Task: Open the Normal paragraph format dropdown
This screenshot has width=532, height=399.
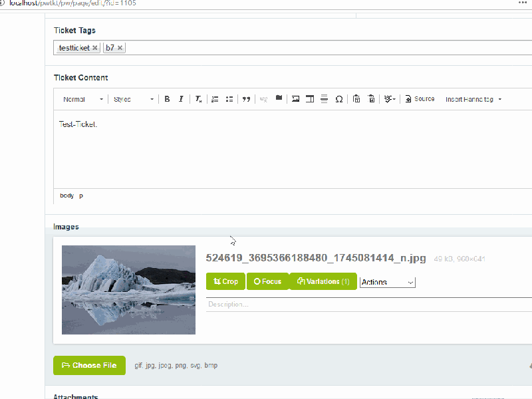Action: 80,98
